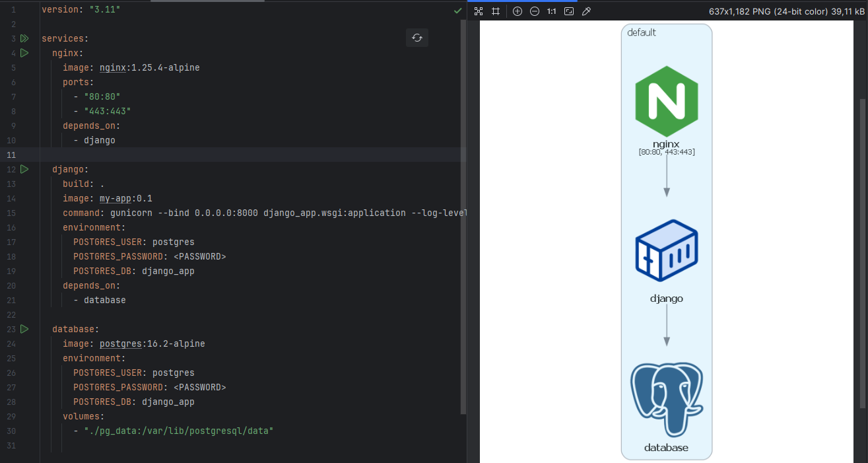
Task: Toggle the grid overlay in image viewer
Action: coord(496,11)
